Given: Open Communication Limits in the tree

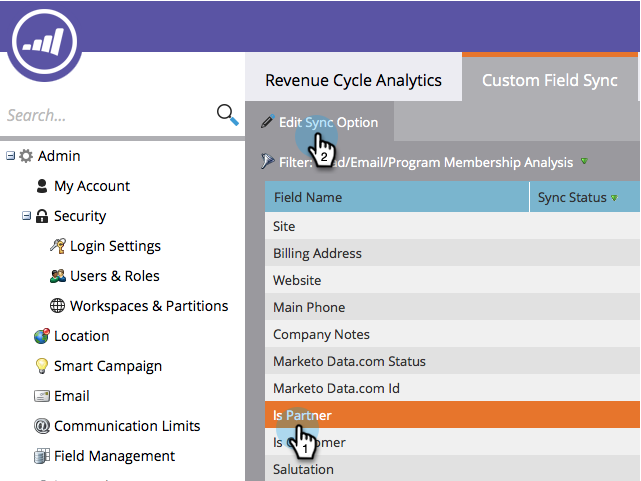Looking at the screenshot, I should point(127,426).
